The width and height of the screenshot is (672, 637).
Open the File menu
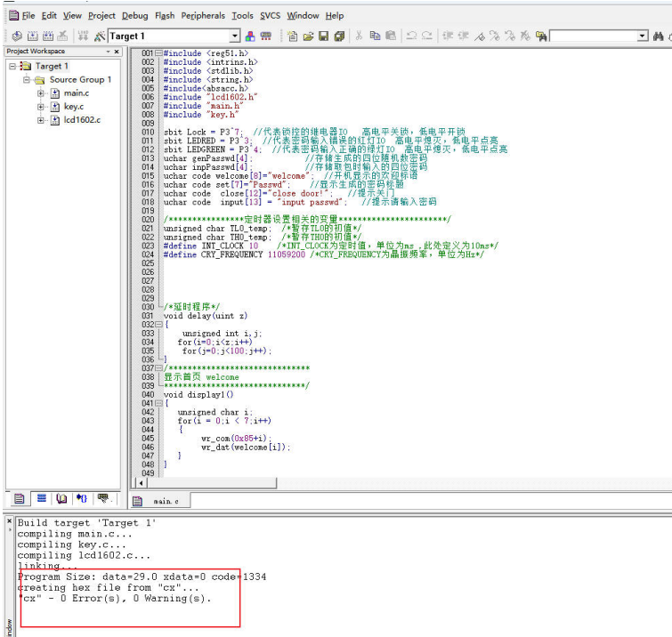click(28, 16)
